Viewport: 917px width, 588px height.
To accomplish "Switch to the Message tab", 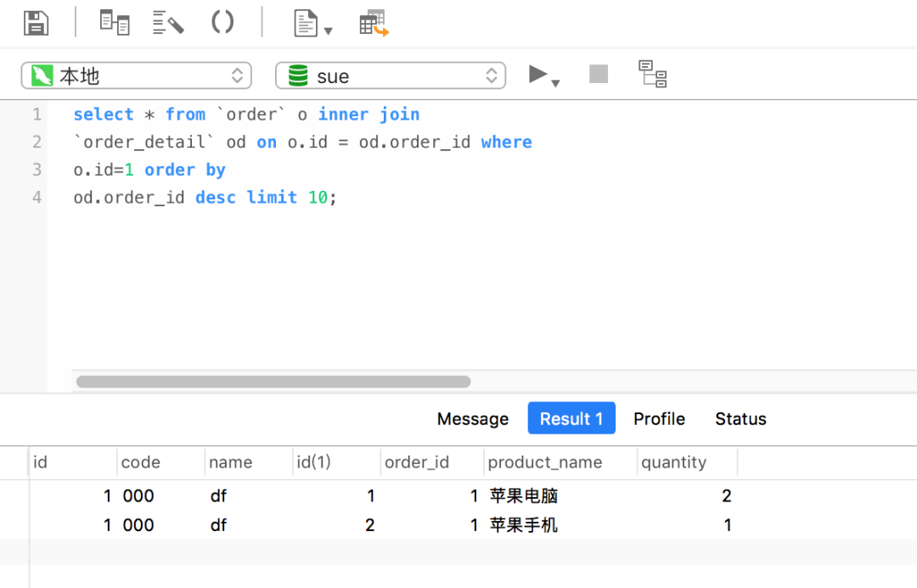I will [x=472, y=418].
